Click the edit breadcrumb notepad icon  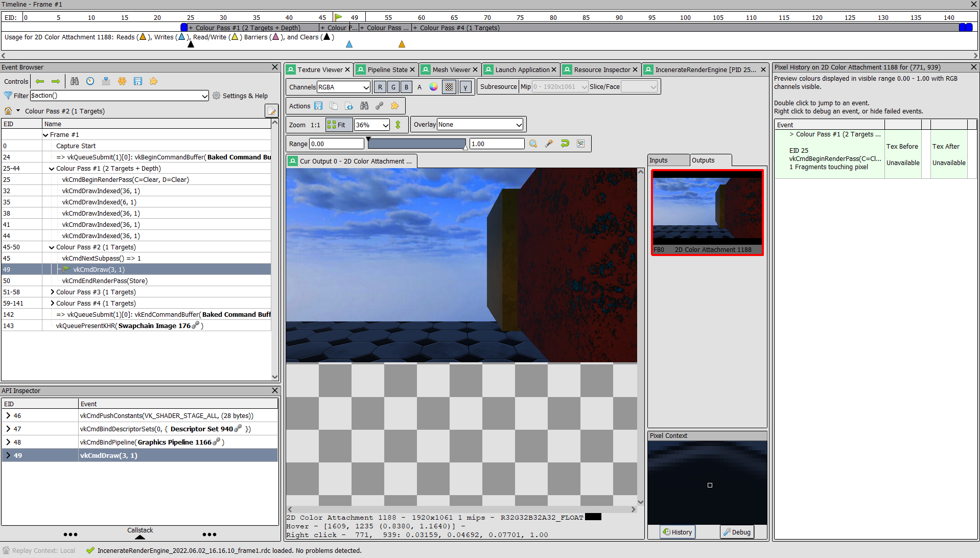pos(271,111)
